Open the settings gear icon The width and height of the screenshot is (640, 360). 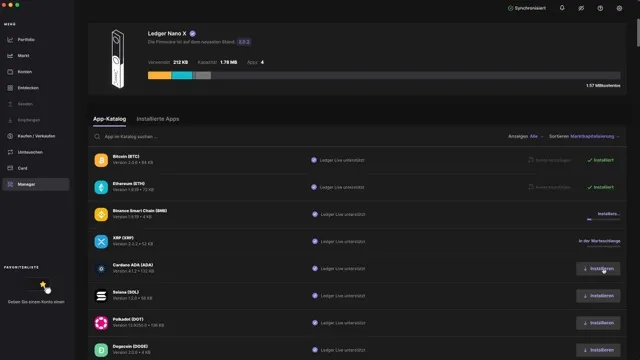click(x=619, y=8)
